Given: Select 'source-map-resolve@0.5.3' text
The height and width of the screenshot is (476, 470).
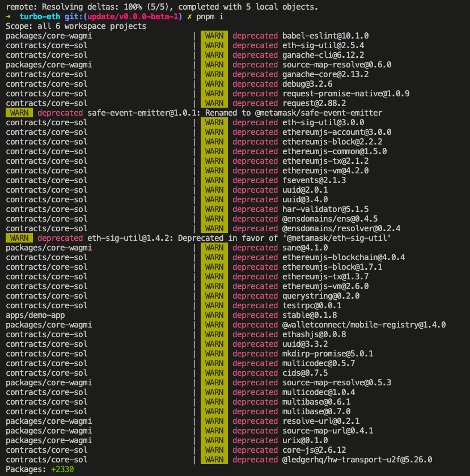Looking at the screenshot, I should [337, 383].
